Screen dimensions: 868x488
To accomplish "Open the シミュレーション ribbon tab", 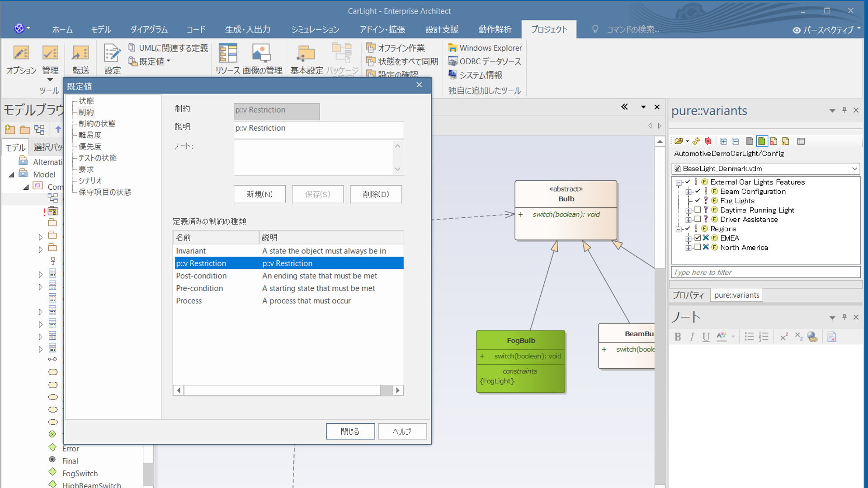I will click(x=315, y=29).
